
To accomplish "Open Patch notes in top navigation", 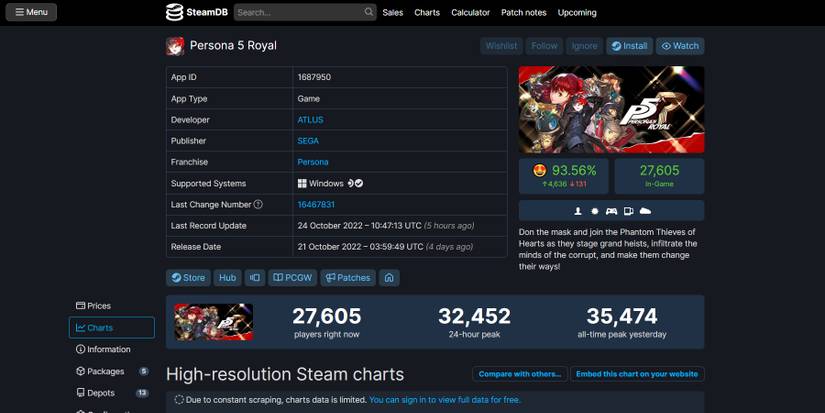I will (x=524, y=13).
